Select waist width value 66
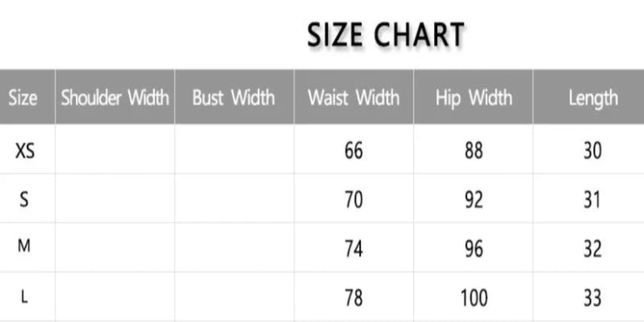This screenshot has height=322, width=644. tap(354, 151)
